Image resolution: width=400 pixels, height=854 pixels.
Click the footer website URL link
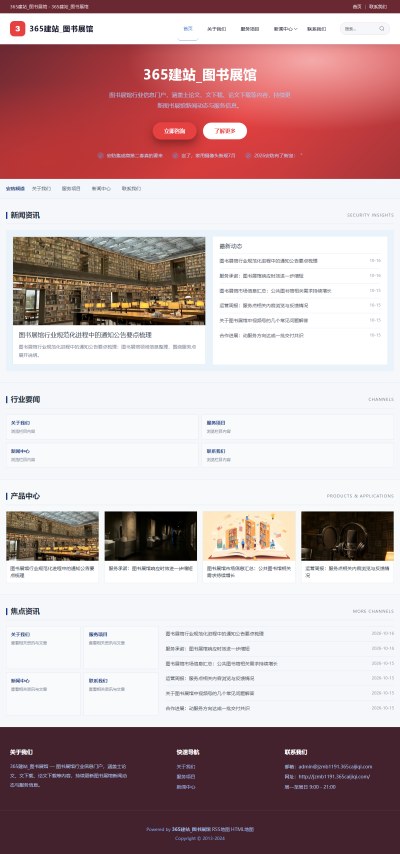coord(334,777)
